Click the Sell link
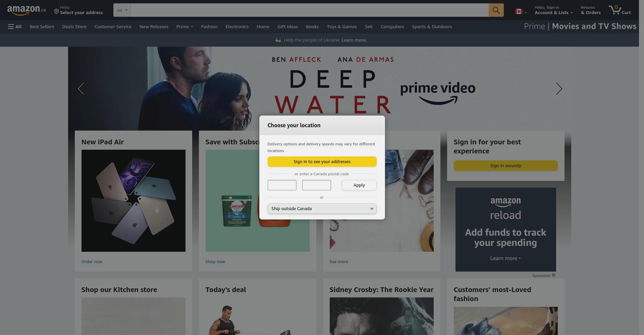The image size is (644, 335). pyautogui.click(x=369, y=27)
